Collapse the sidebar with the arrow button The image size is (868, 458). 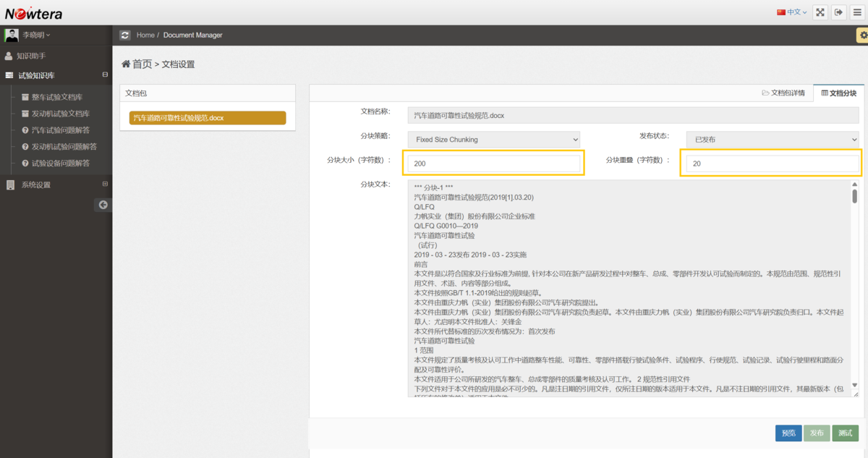103,205
